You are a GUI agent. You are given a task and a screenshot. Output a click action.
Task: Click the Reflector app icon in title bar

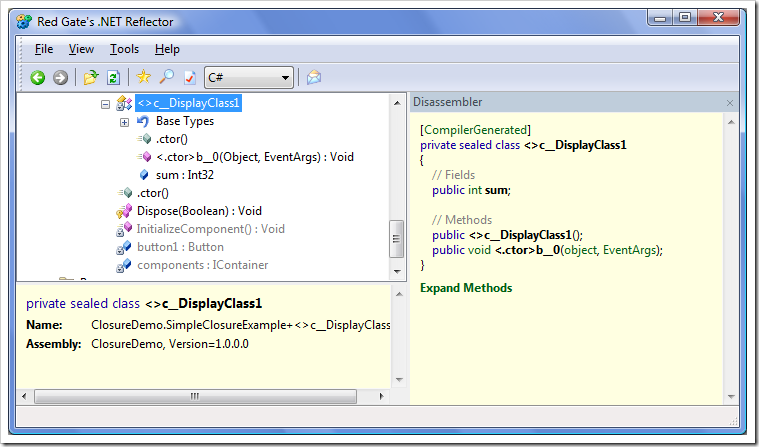(24, 22)
